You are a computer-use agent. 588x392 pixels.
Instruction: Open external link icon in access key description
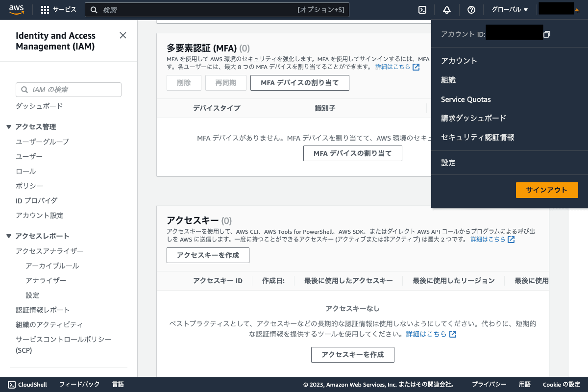[x=511, y=240]
